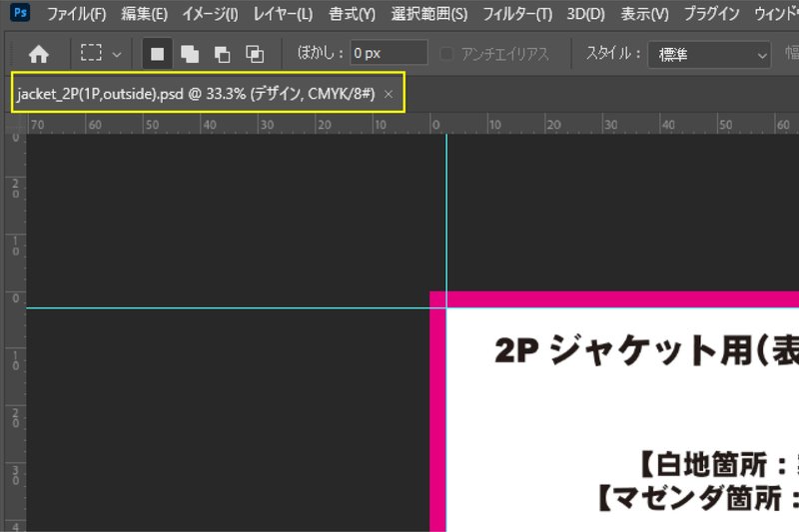The width and height of the screenshot is (799, 532).
Task: Choose the Add to selection mode icon
Action: [x=190, y=54]
